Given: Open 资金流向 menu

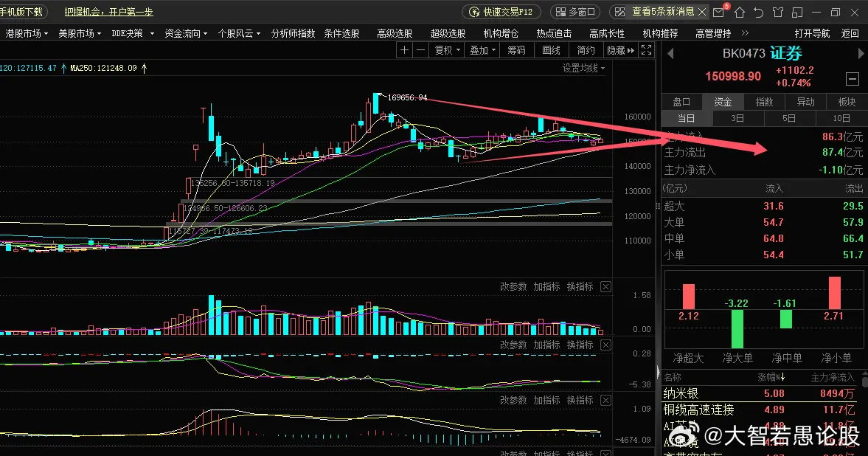Looking at the screenshot, I should click(x=185, y=33).
